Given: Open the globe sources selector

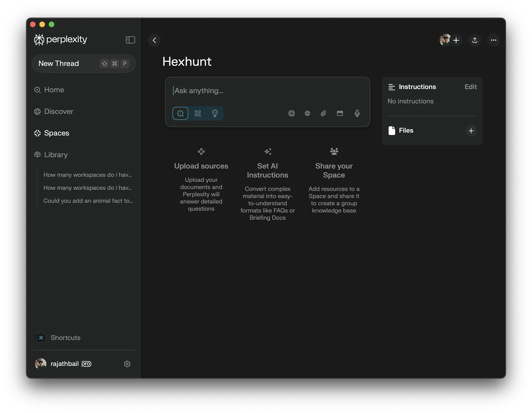Looking at the screenshot, I should (x=307, y=113).
